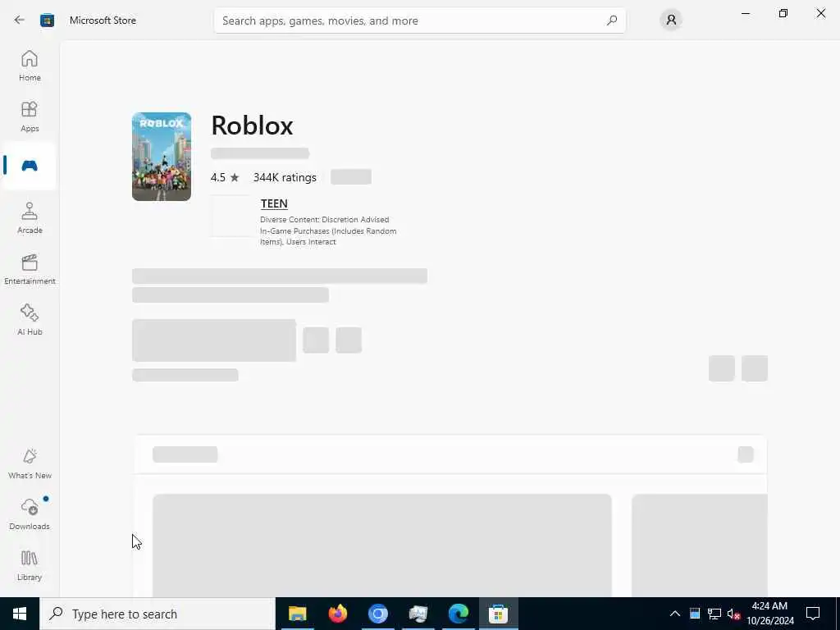This screenshot has width=840, height=630.
Task: Click the Microsoft Store taskbar icon
Action: [498, 614]
